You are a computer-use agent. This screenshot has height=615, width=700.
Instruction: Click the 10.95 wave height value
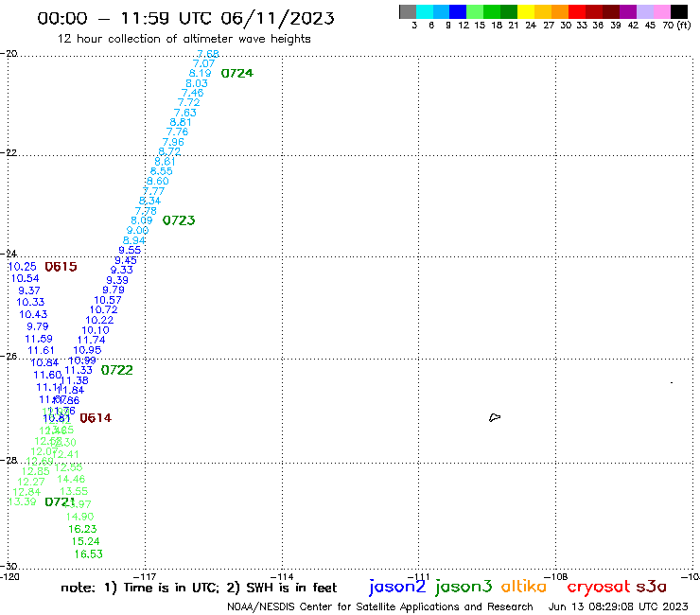tap(87, 350)
